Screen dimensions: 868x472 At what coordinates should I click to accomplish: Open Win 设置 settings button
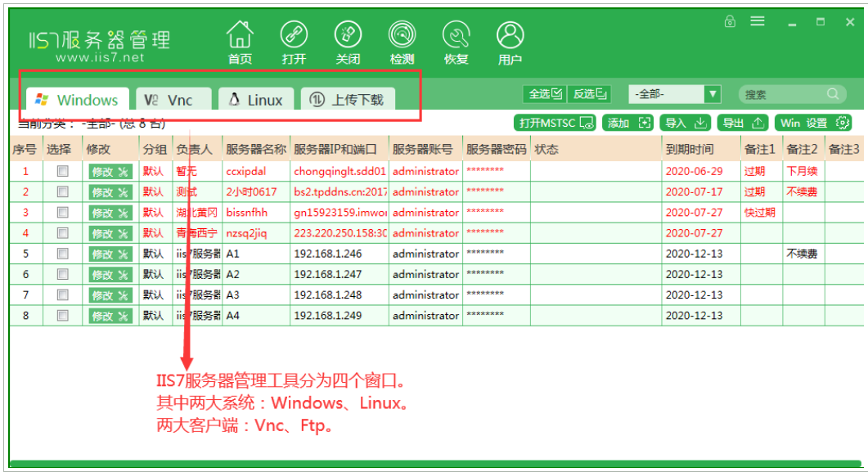point(813,123)
